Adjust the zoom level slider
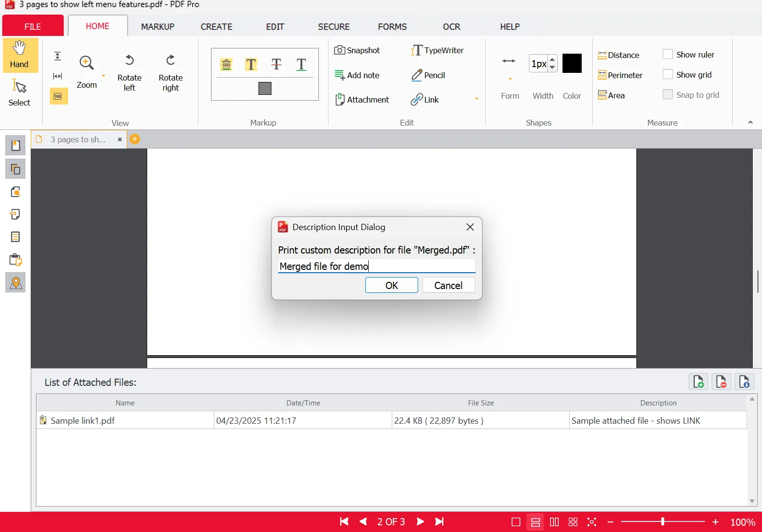The image size is (762, 532). click(x=663, y=521)
